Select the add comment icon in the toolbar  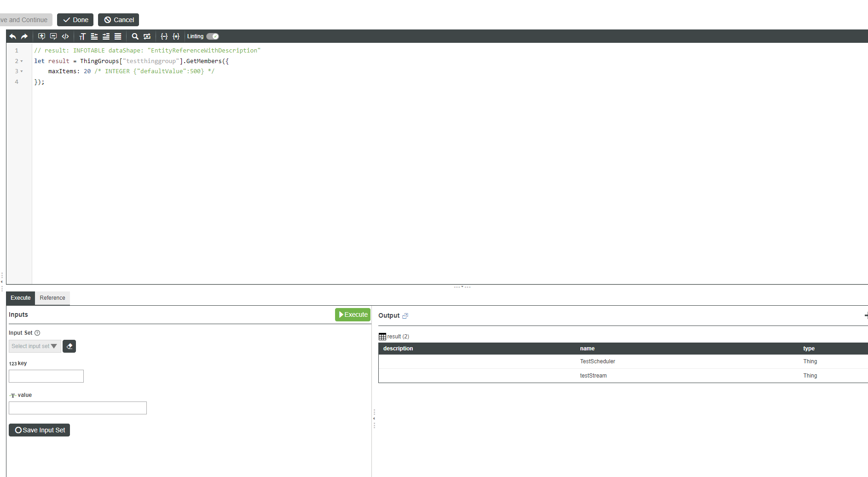click(x=41, y=36)
